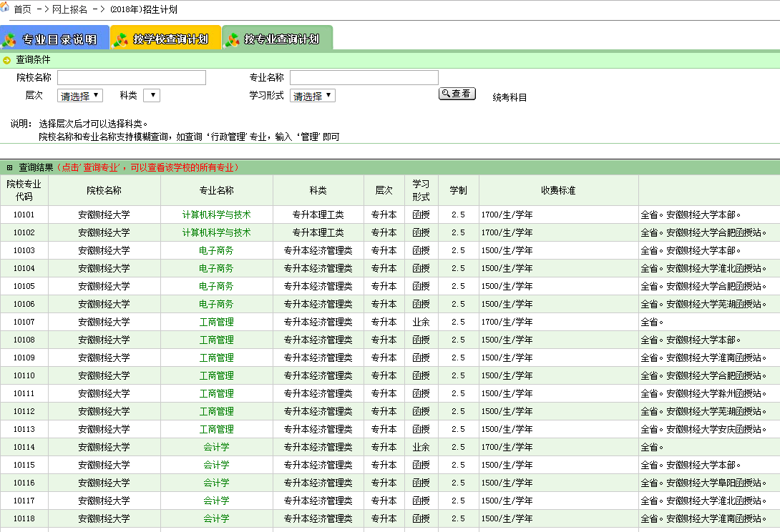Select 业余 study form in row 10107
780x532 pixels.
point(421,322)
